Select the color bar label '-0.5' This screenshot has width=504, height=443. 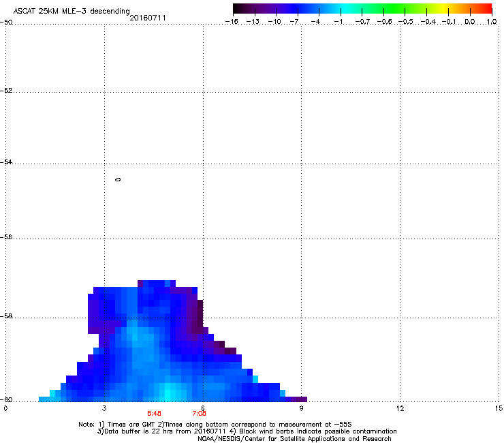pos(405,22)
